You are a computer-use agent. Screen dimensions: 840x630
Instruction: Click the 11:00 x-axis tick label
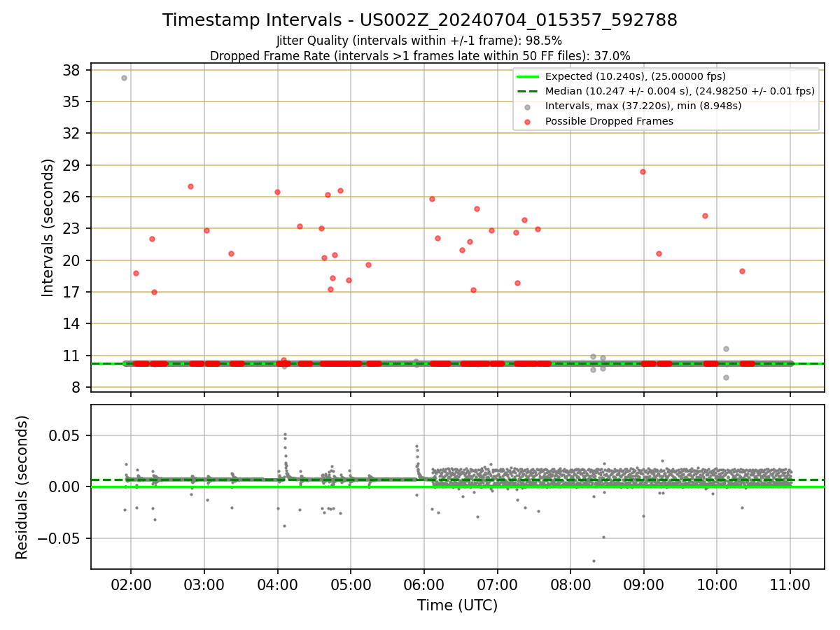(x=790, y=585)
